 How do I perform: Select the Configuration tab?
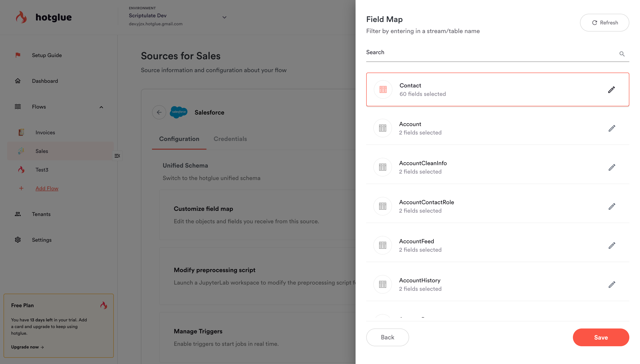179,139
